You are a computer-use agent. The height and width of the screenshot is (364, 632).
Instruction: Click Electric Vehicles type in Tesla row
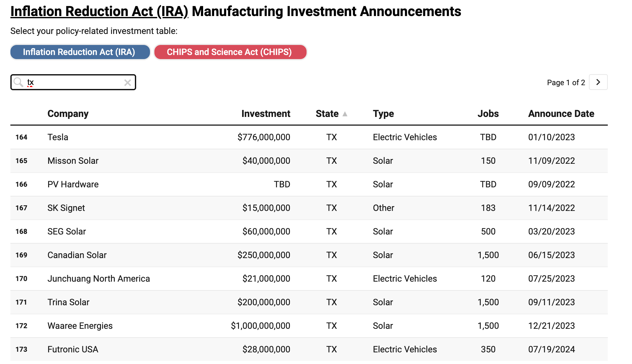(x=405, y=137)
